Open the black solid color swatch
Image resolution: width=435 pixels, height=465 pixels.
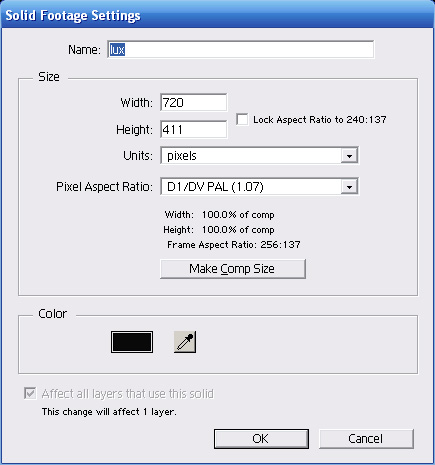point(132,342)
